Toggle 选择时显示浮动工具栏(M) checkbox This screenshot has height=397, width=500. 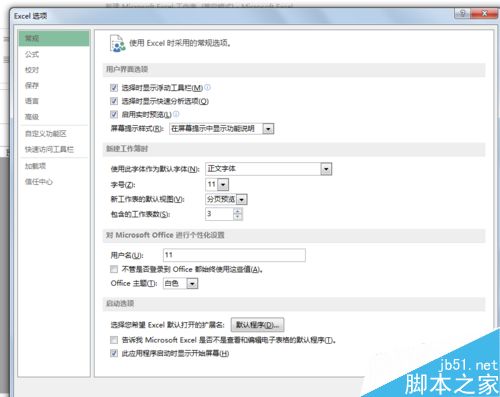(114, 88)
